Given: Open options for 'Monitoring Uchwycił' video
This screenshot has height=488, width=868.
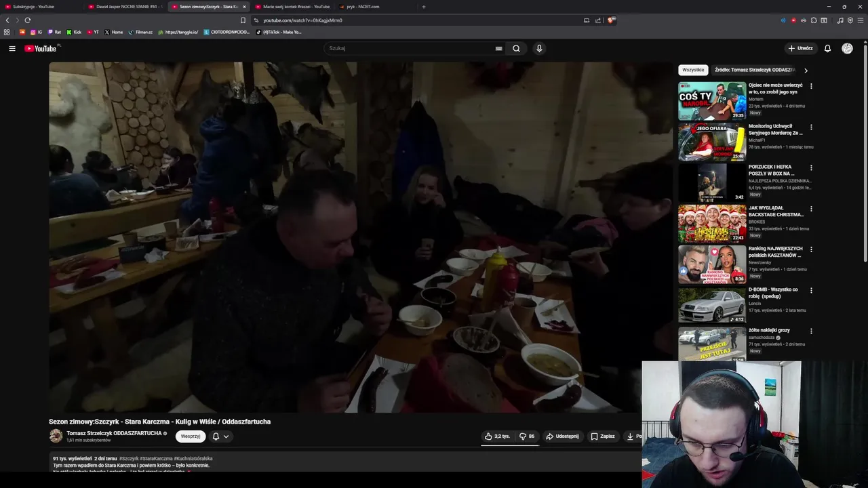Looking at the screenshot, I should tap(811, 127).
